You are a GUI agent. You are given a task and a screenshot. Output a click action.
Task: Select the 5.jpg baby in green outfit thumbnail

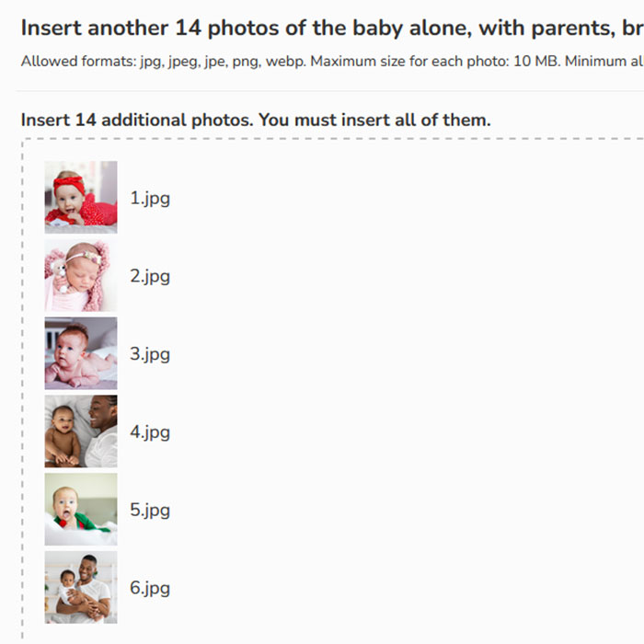81,510
